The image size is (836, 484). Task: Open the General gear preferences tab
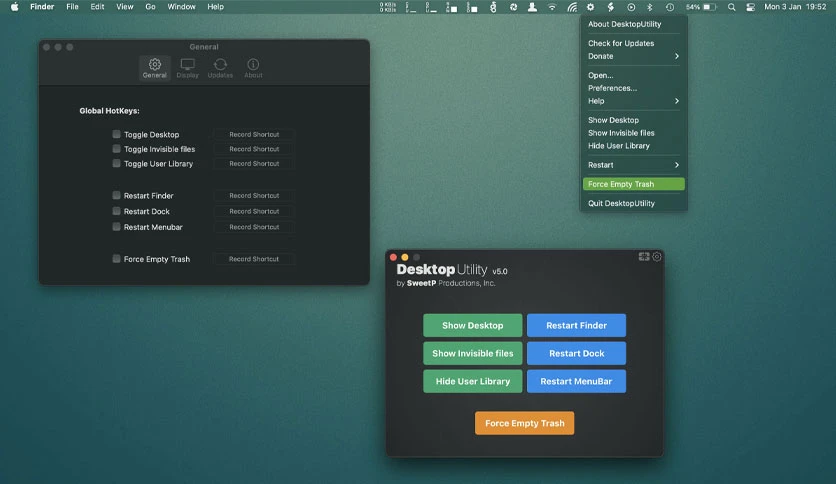[155, 68]
